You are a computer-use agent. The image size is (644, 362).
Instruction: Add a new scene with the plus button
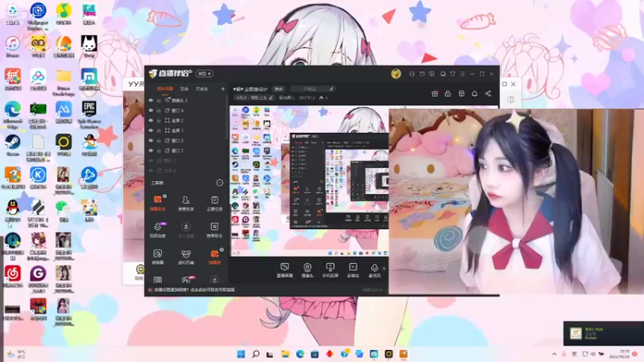(x=223, y=88)
